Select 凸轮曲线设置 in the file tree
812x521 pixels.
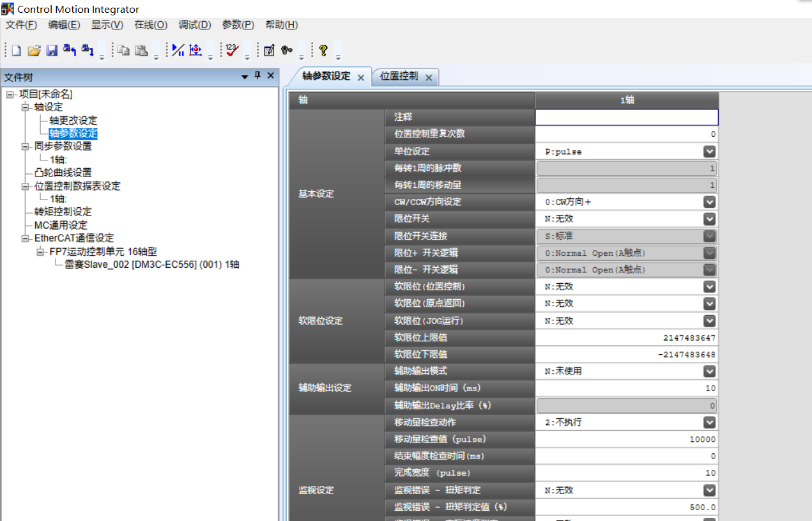[x=63, y=173]
